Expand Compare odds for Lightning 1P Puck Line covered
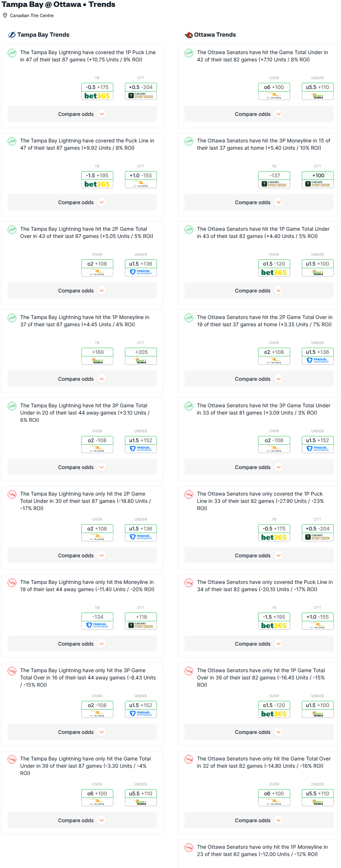The height and width of the screenshot is (868, 341). tap(82, 114)
